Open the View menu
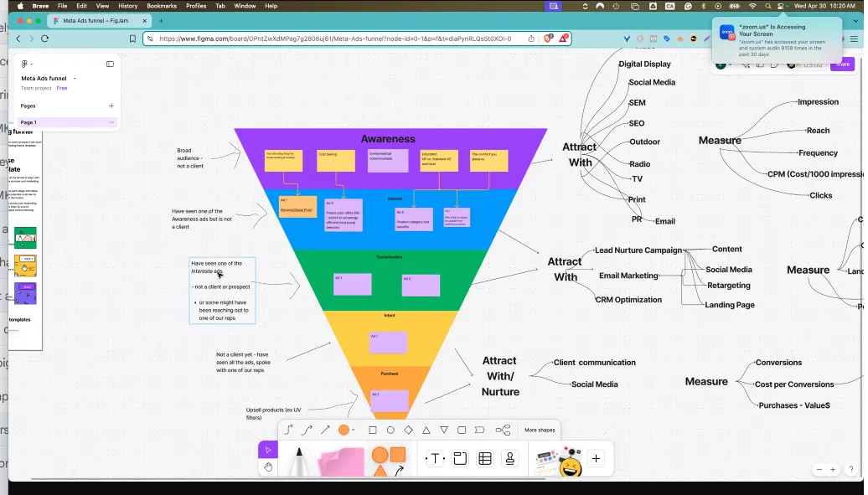 pyautogui.click(x=102, y=6)
